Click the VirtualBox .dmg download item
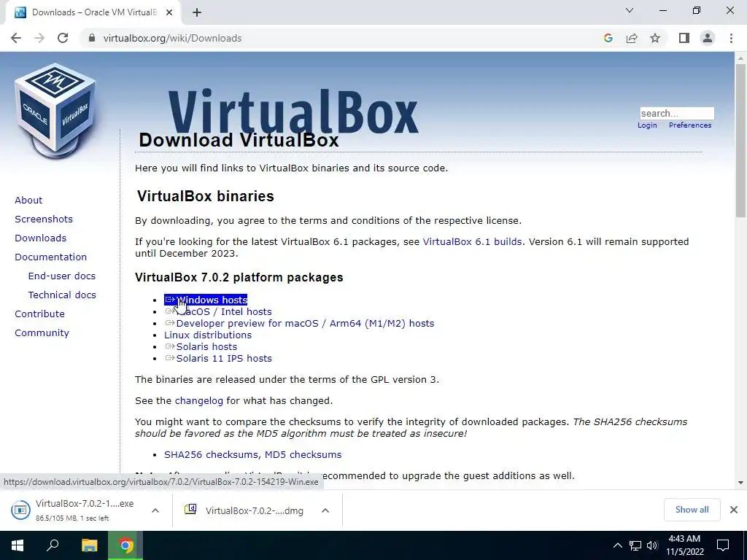Screen dimensions: 747x560 coord(244,510)
